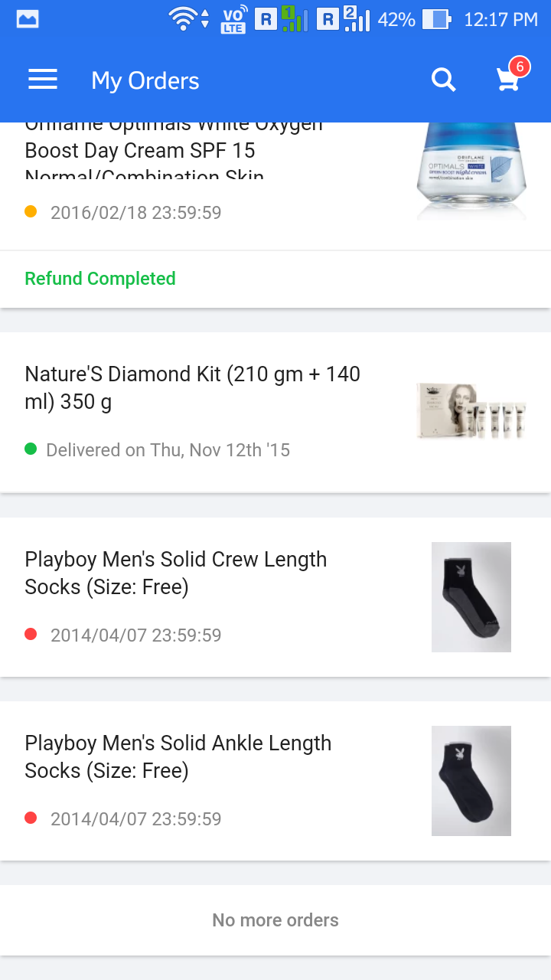Open the Crew Length Socks image
Viewport: 551px width, 980px height.
point(471,597)
